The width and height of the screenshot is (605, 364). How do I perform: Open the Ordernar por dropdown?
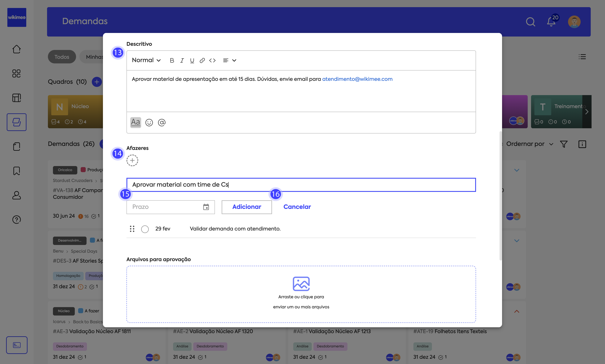(529, 144)
